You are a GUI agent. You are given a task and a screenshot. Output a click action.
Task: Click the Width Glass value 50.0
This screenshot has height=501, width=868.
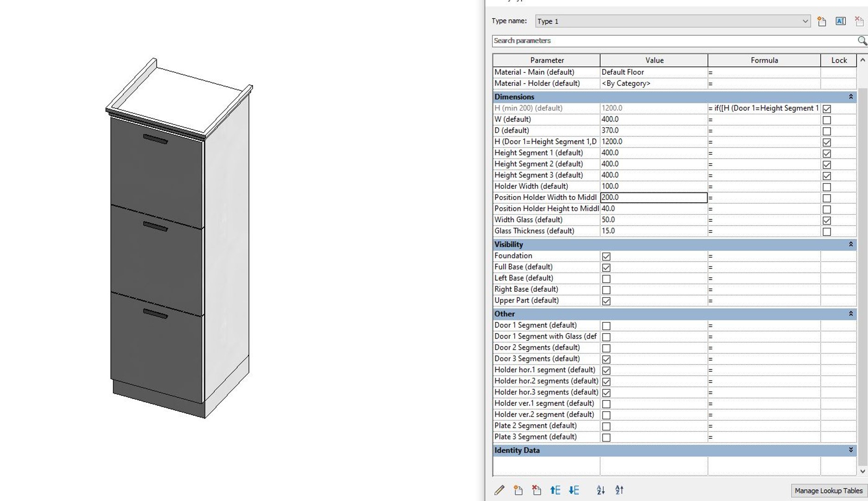tap(654, 219)
